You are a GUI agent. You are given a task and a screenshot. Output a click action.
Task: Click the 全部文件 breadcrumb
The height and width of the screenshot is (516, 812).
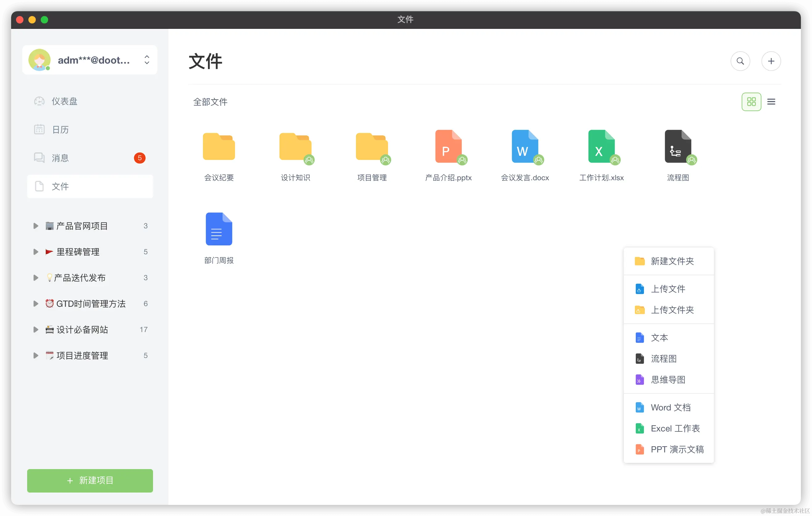(x=210, y=102)
